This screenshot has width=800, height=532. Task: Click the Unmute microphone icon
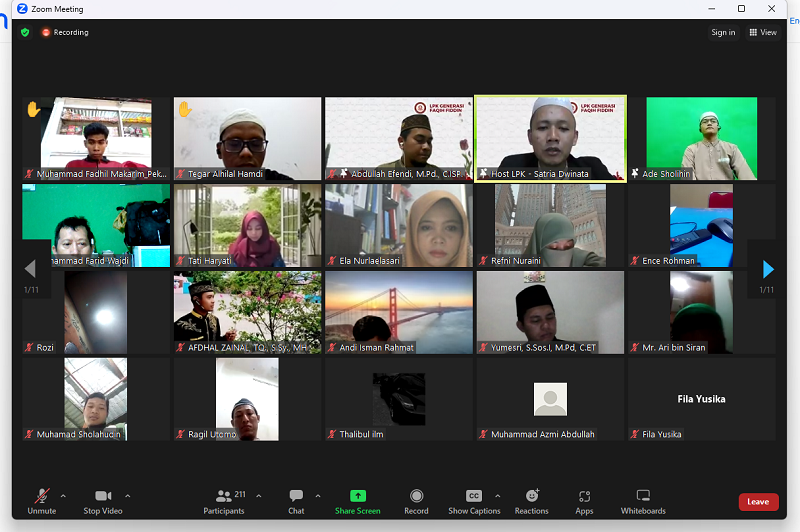[42, 496]
